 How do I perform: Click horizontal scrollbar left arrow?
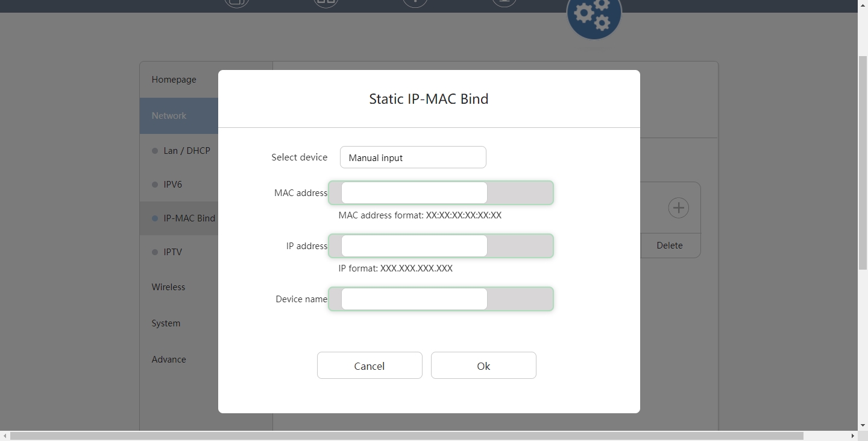(x=5, y=436)
